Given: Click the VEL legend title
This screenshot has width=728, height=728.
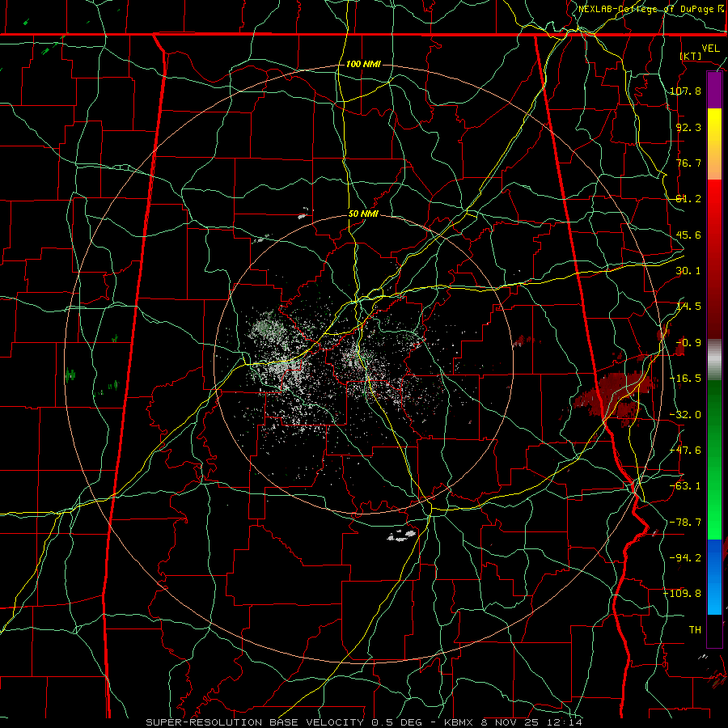Looking at the screenshot, I should pos(710,49).
